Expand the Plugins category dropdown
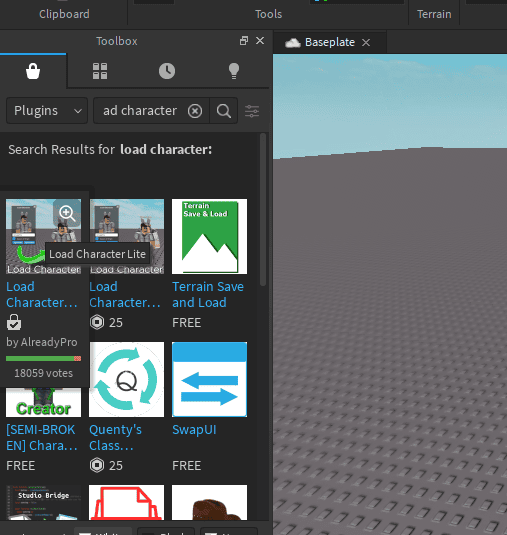Image resolution: width=507 pixels, height=535 pixels. tap(47, 111)
